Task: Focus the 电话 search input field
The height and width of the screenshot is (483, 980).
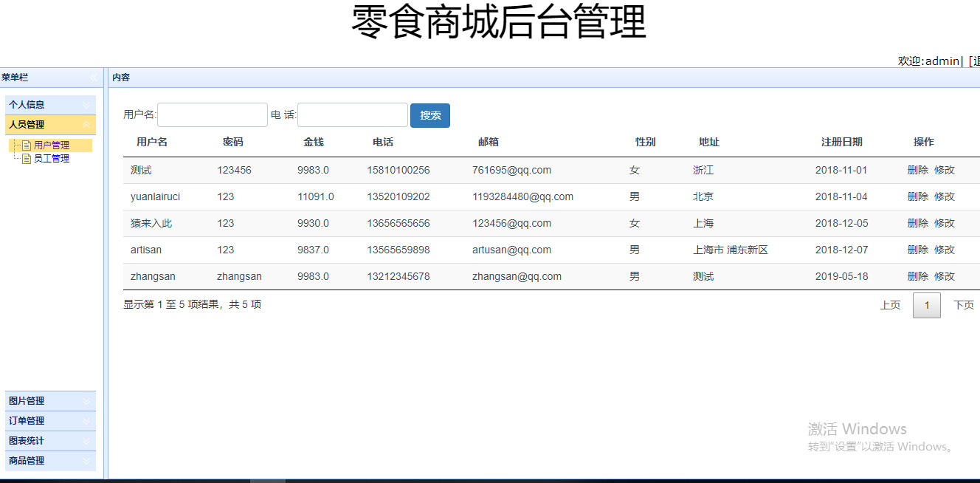Action: point(353,115)
